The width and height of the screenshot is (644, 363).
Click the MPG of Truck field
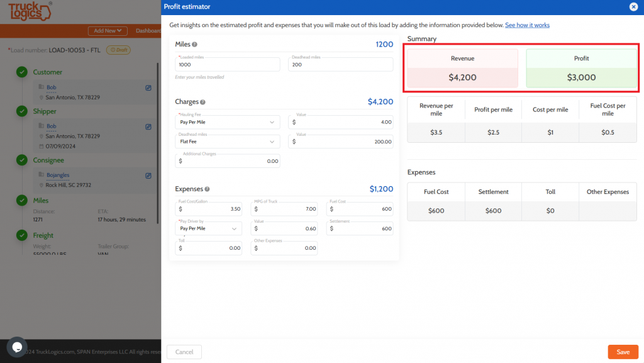tap(284, 209)
